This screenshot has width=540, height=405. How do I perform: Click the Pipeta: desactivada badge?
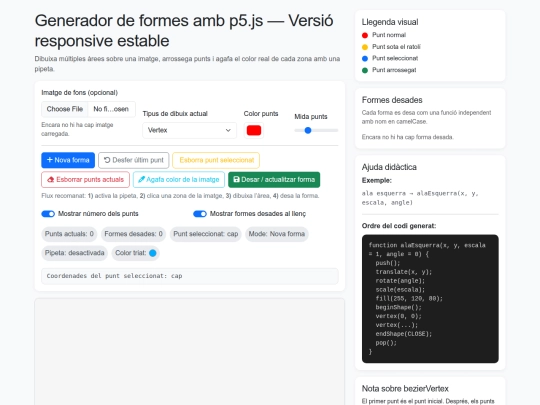pyautogui.click(x=74, y=253)
